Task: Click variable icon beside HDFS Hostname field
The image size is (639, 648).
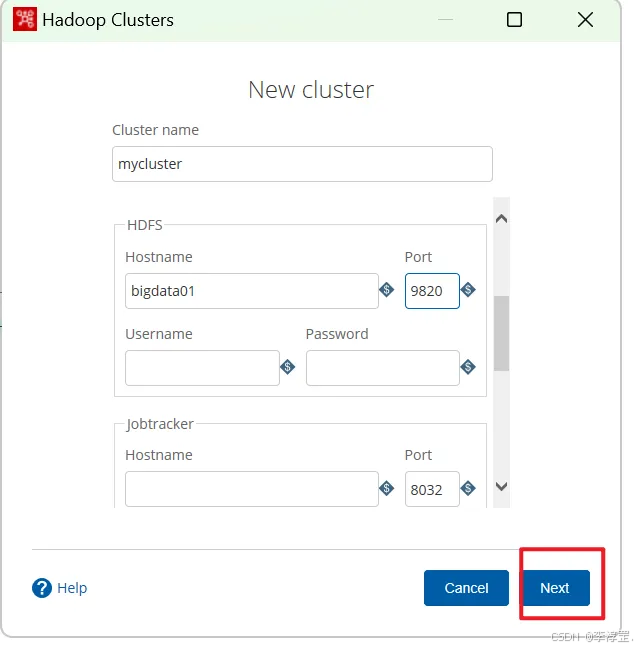Action: [x=386, y=290]
